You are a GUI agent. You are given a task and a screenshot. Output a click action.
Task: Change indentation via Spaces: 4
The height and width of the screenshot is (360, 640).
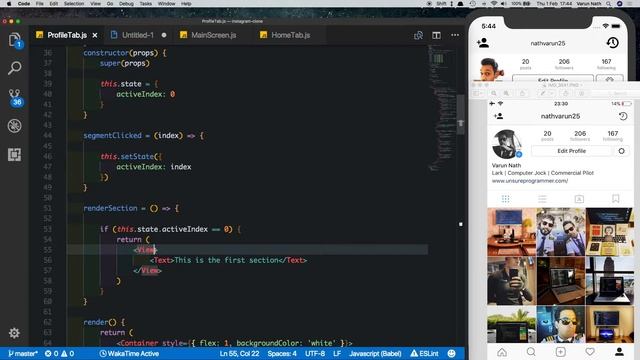282,353
